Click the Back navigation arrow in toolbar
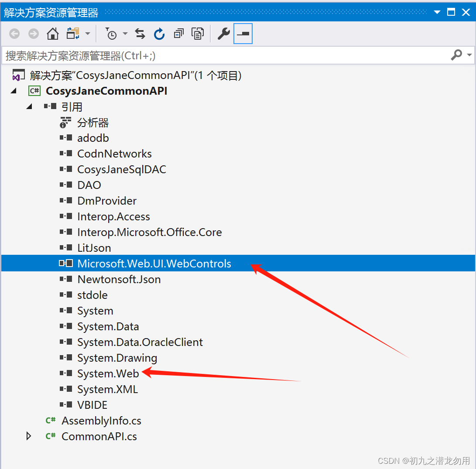Image resolution: width=476 pixels, height=469 pixels. (x=14, y=34)
